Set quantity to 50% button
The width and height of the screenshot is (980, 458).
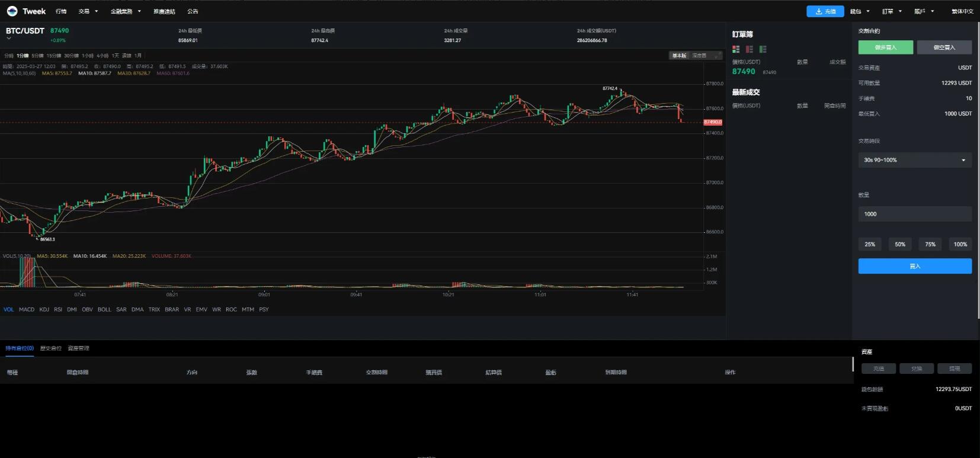899,244
